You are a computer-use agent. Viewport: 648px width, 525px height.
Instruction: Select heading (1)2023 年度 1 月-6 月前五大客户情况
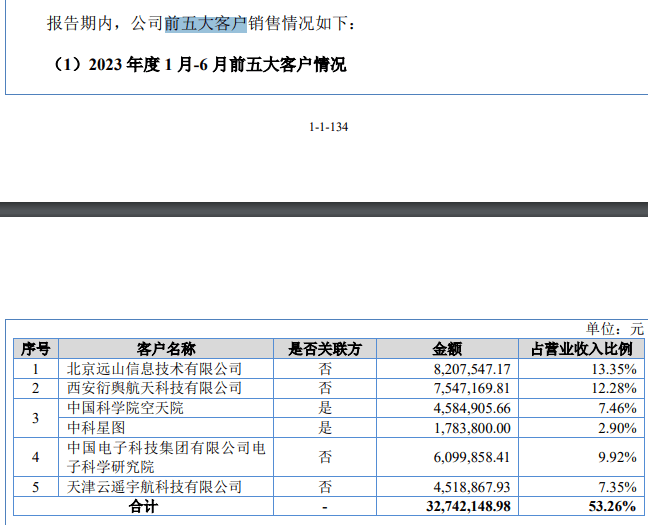point(198,65)
